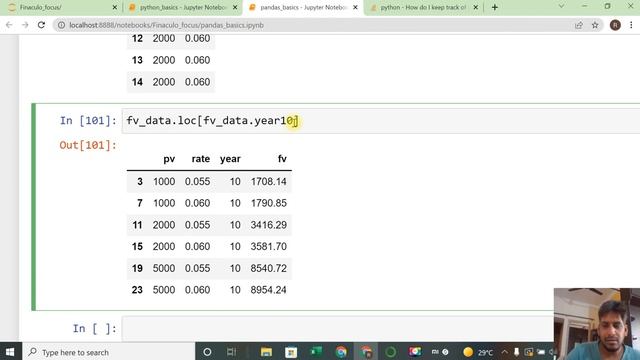
Task: Open the 'python - How do I keep track of' tab
Action: tap(423, 7)
